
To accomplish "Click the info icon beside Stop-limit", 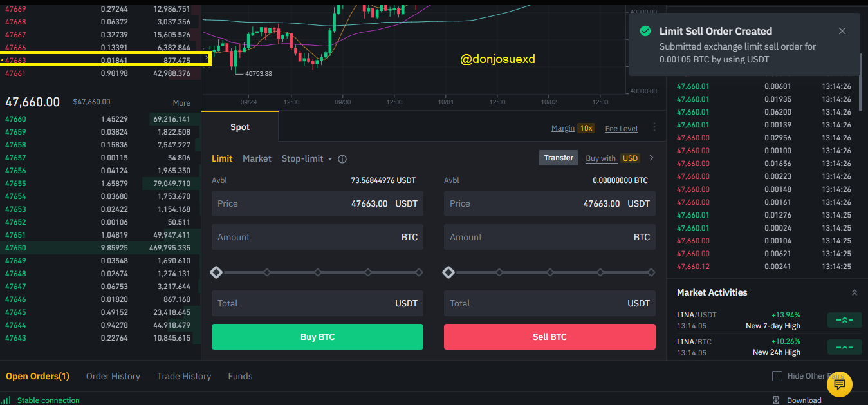I will click(342, 159).
